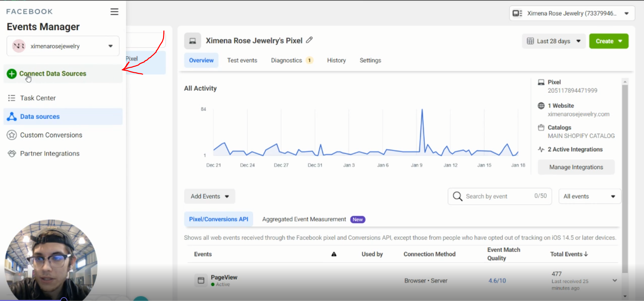Sort by Total Events column
Viewport: 644px width, 301px height.
569,254
